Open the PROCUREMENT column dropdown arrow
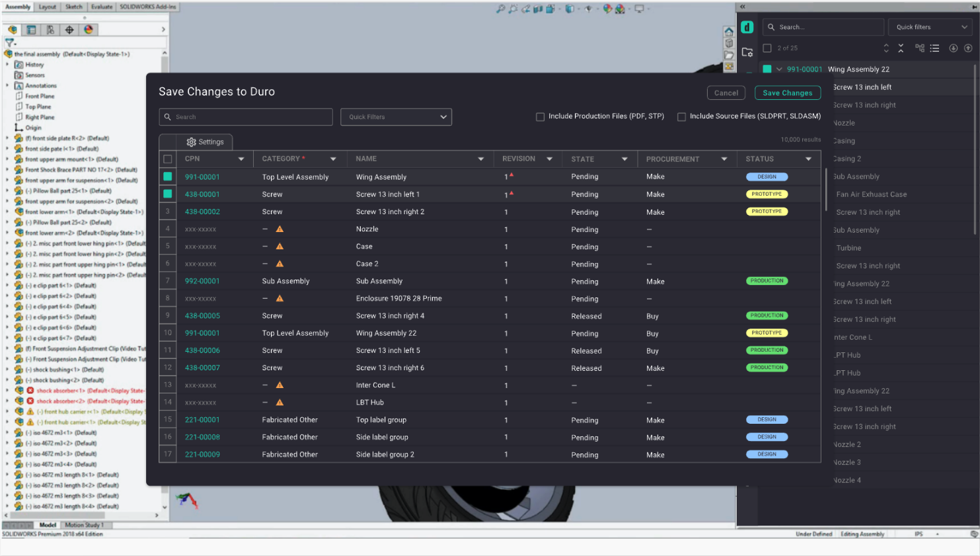980x556 pixels. [x=724, y=159]
